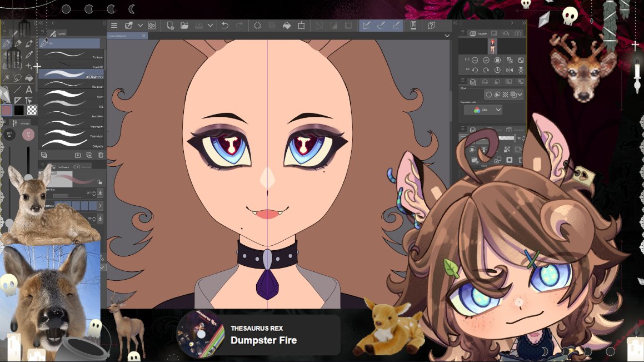The image size is (644, 362).
Task: Select the Pen tool at the top of the toolbox
Action: pos(5,43)
